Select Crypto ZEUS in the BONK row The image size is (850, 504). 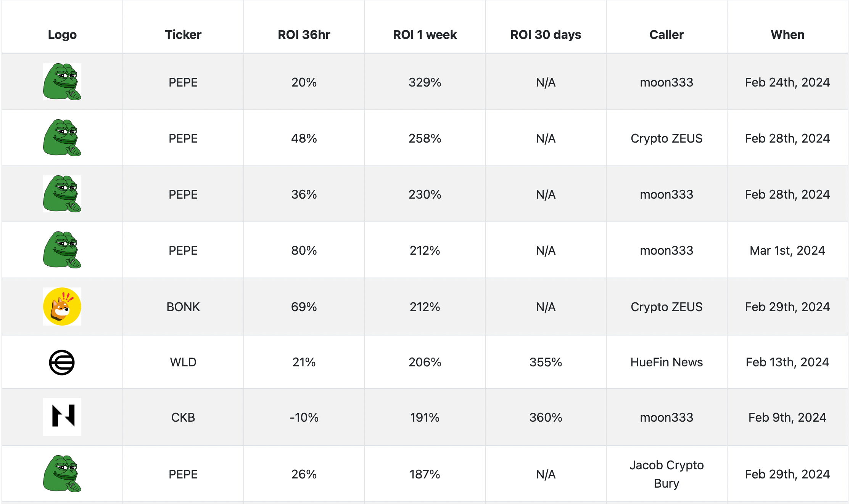tap(666, 307)
